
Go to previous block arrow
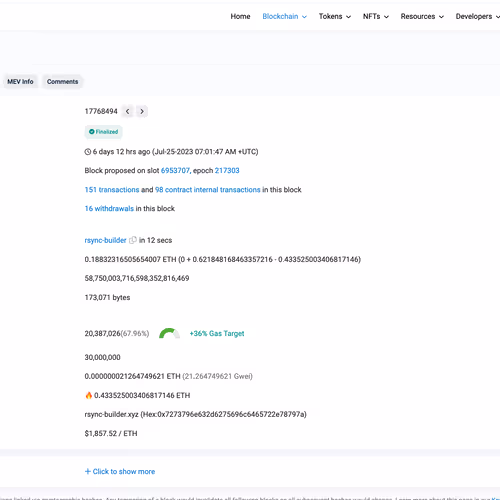(128, 111)
